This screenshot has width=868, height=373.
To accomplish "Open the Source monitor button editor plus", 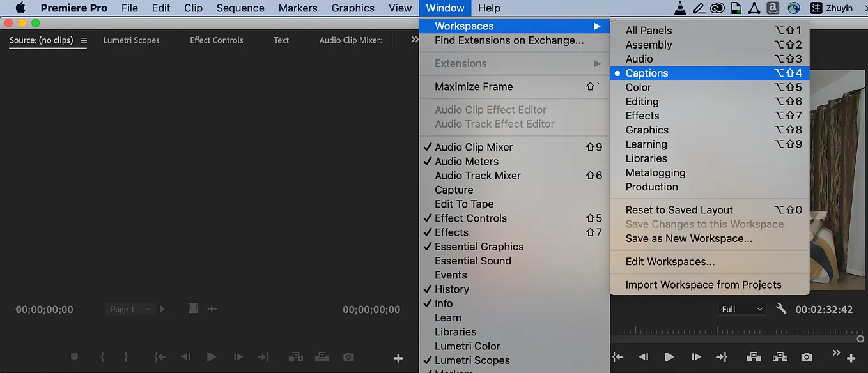I will coord(398,358).
